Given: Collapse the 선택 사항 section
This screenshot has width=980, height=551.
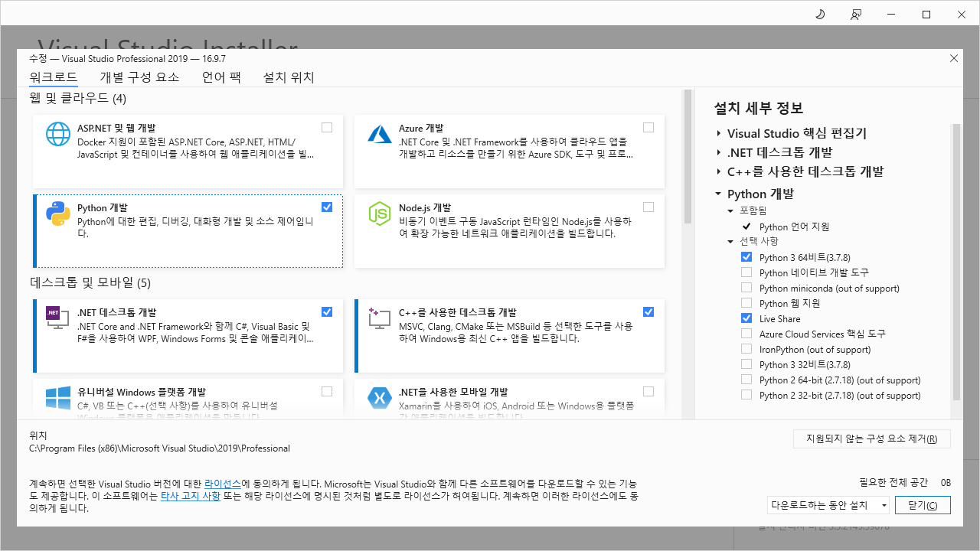Looking at the screenshot, I should click(731, 241).
